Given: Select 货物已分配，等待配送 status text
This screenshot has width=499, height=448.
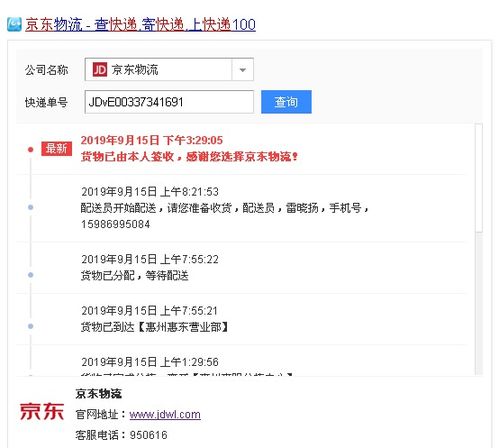Looking at the screenshot, I should (135, 276).
